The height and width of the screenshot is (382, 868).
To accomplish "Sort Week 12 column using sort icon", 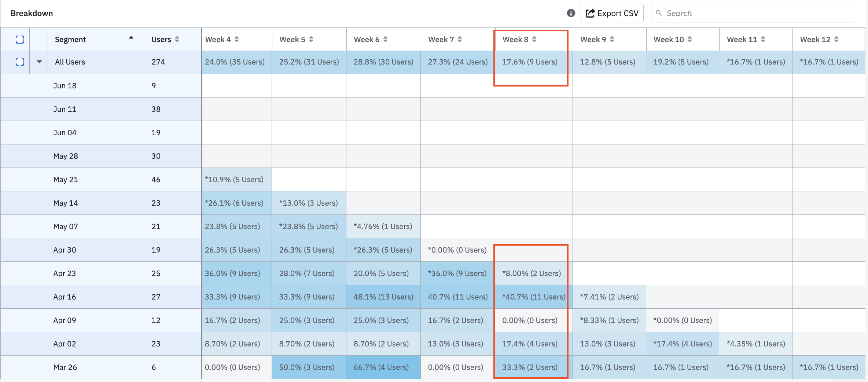I will click(836, 39).
